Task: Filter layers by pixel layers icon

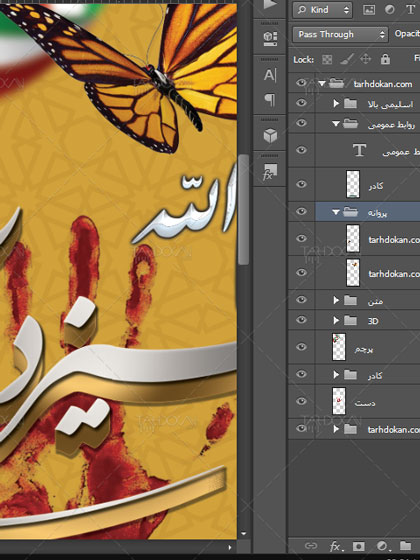Action: pyautogui.click(x=369, y=10)
